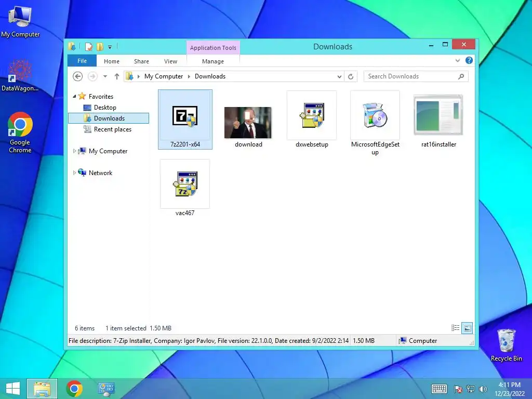Click the Application Tools contextual tab
This screenshot has height=399, width=532.
point(213,48)
